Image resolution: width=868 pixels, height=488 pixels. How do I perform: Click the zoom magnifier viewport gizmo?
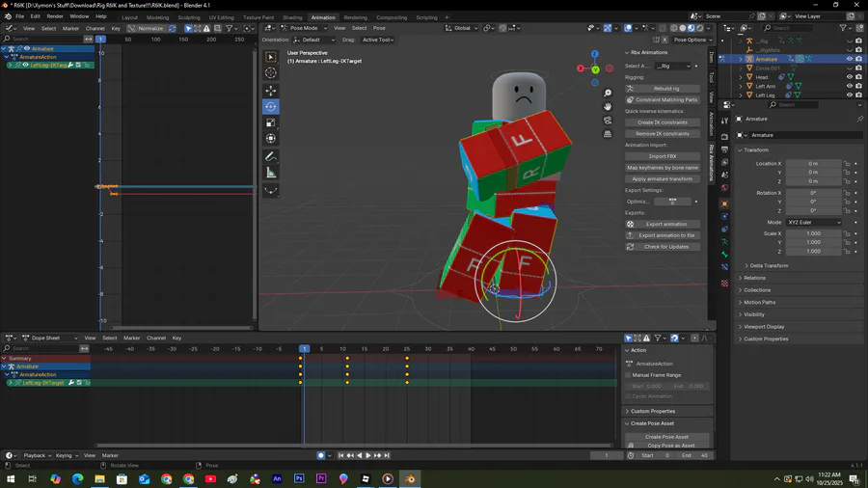point(608,93)
